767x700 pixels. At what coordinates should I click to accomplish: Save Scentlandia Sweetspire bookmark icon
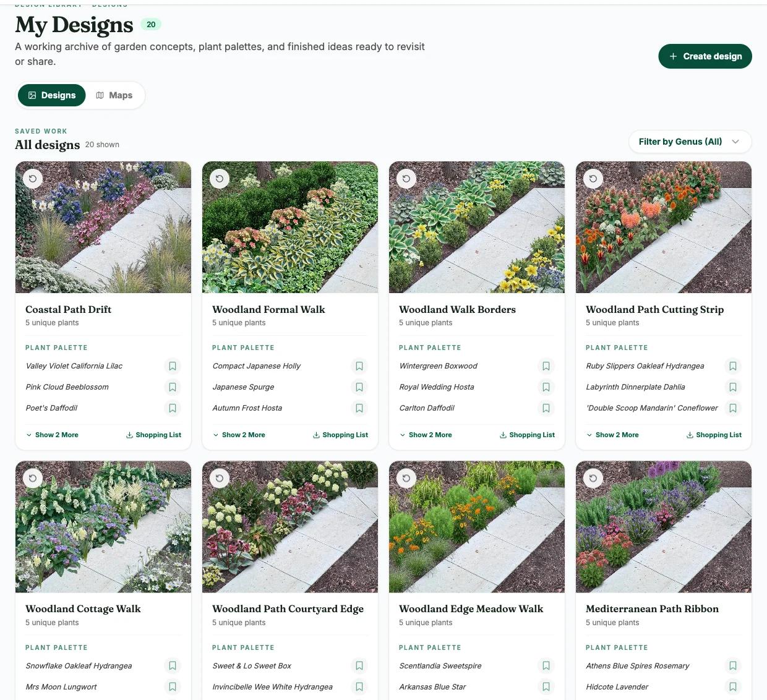click(x=546, y=666)
